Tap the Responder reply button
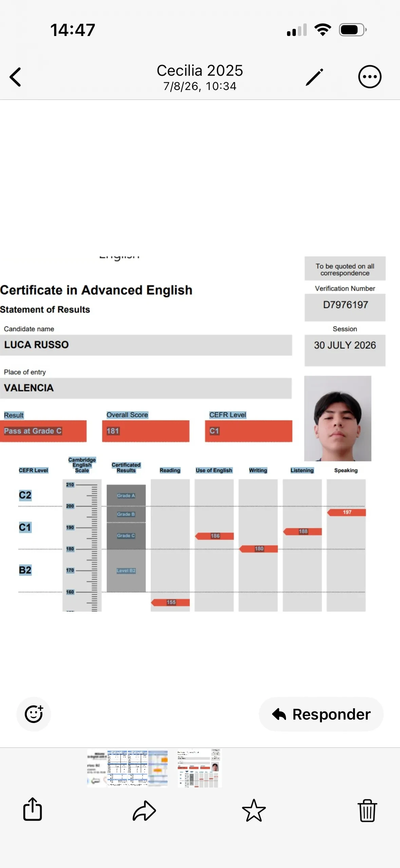400x868 pixels. point(321,714)
